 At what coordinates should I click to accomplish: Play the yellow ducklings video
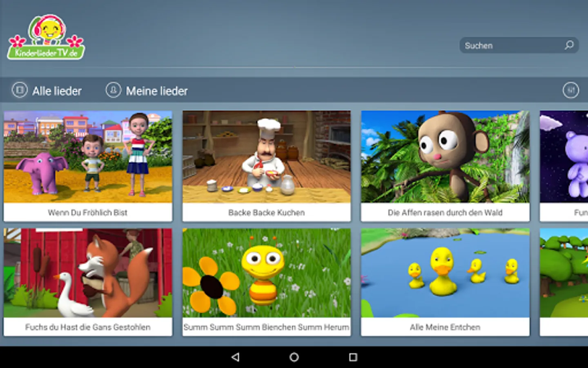tap(445, 273)
